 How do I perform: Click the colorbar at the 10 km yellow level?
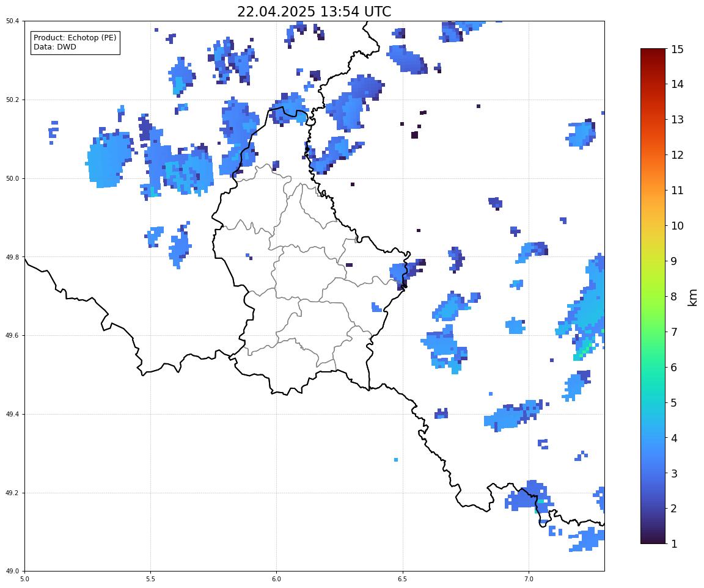(x=653, y=225)
